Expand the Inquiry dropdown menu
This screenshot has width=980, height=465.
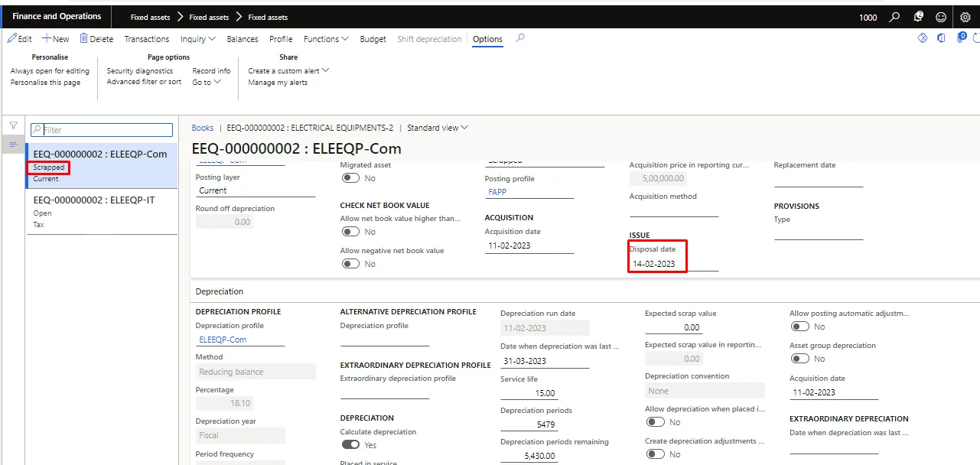pyautogui.click(x=198, y=39)
